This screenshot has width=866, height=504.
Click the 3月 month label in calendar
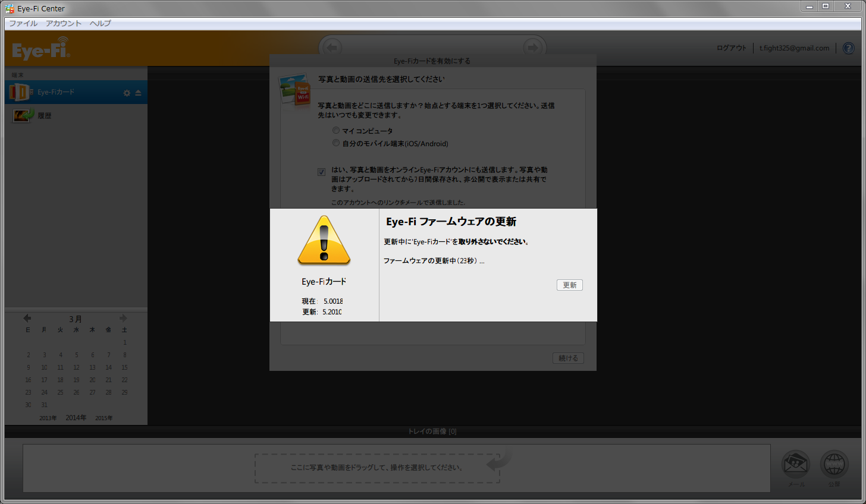(x=76, y=319)
